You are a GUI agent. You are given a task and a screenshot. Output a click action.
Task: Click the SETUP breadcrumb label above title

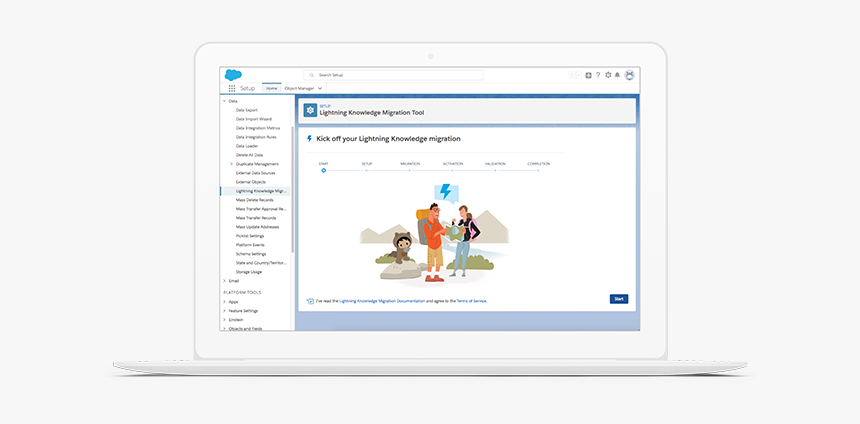coord(325,106)
